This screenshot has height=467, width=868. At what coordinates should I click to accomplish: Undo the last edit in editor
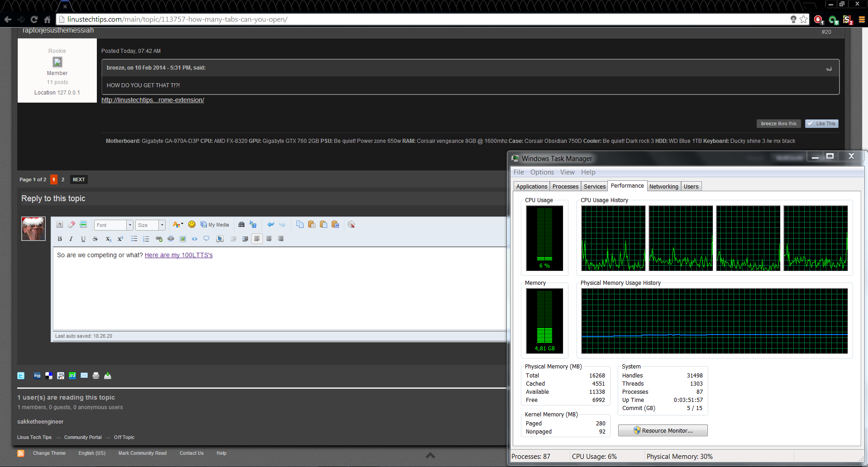click(271, 225)
